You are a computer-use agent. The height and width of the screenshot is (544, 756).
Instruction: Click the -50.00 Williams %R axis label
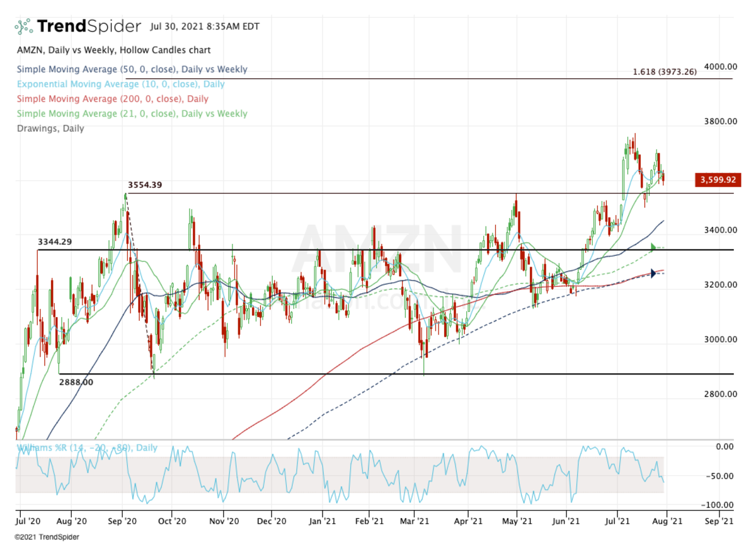click(x=721, y=476)
